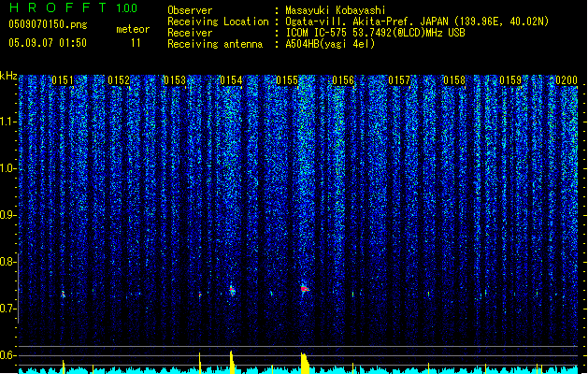This screenshot has height=374, width=588.
Task: Click the Receiving Location label
Action: point(218,22)
